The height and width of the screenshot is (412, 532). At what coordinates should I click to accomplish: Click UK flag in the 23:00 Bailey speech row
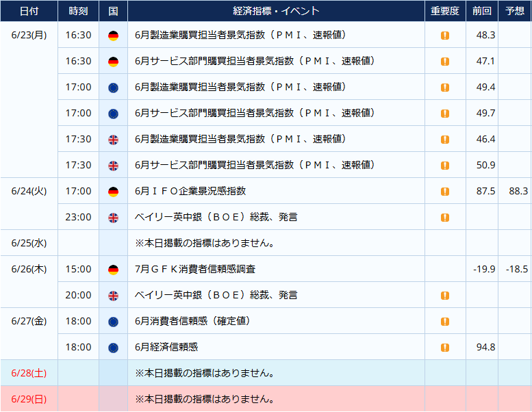(x=114, y=218)
